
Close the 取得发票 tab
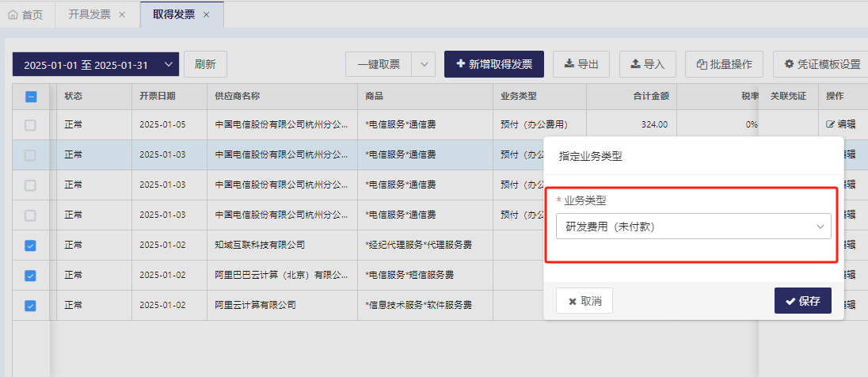(206, 15)
